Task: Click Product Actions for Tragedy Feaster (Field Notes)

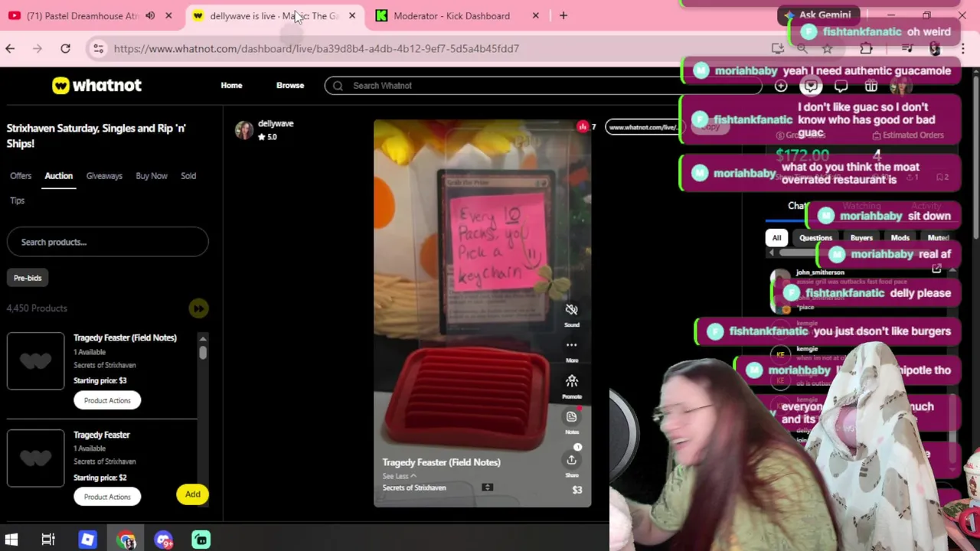Action: (x=107, y=400)
